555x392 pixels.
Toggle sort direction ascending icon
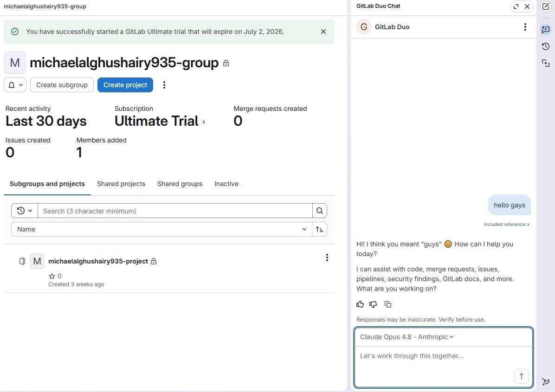[x=319, y=229]
